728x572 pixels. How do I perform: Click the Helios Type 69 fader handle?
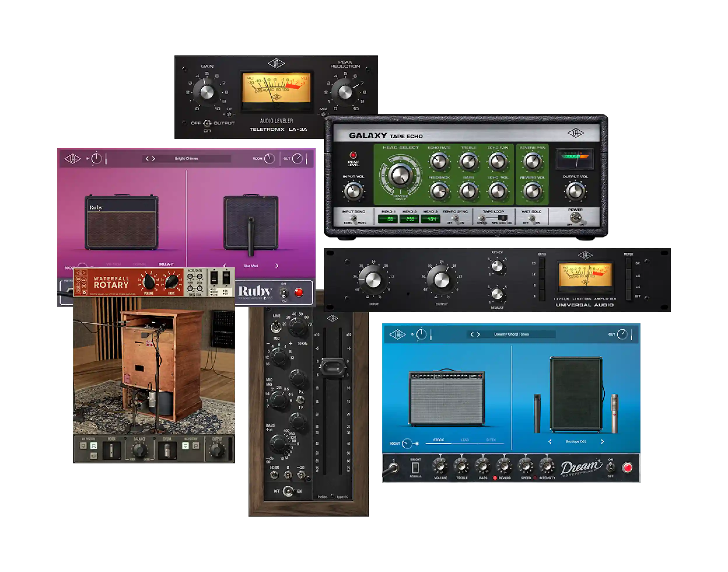(x=332, y=367)
